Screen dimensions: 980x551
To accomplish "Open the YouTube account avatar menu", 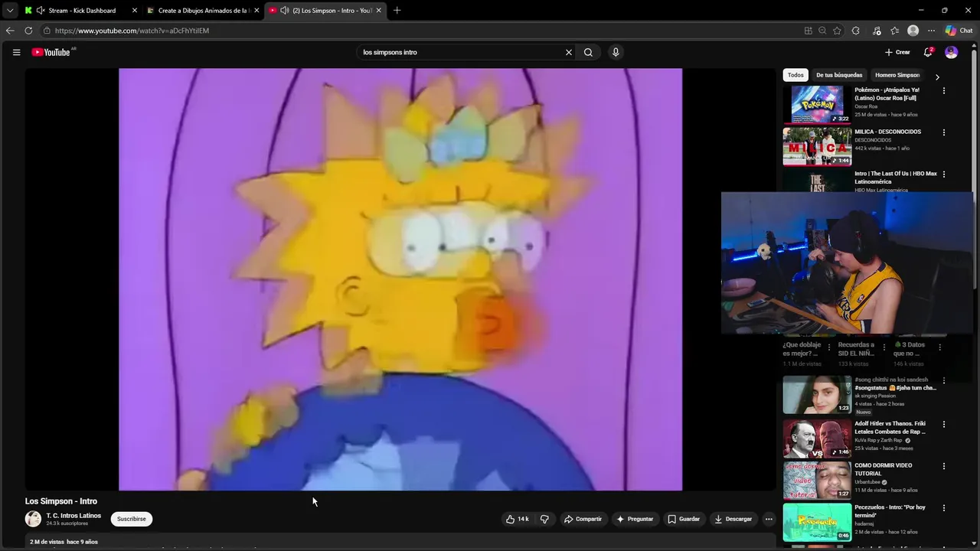I will click(x=952, y=52).
